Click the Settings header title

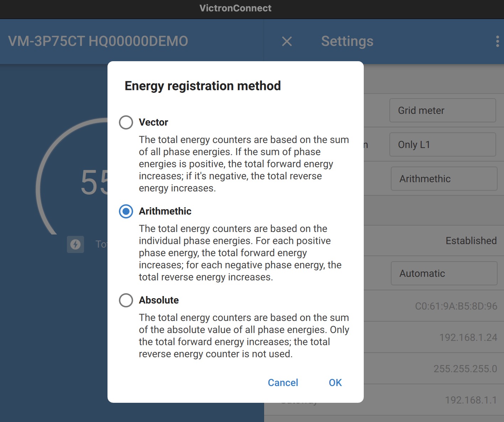347,41
